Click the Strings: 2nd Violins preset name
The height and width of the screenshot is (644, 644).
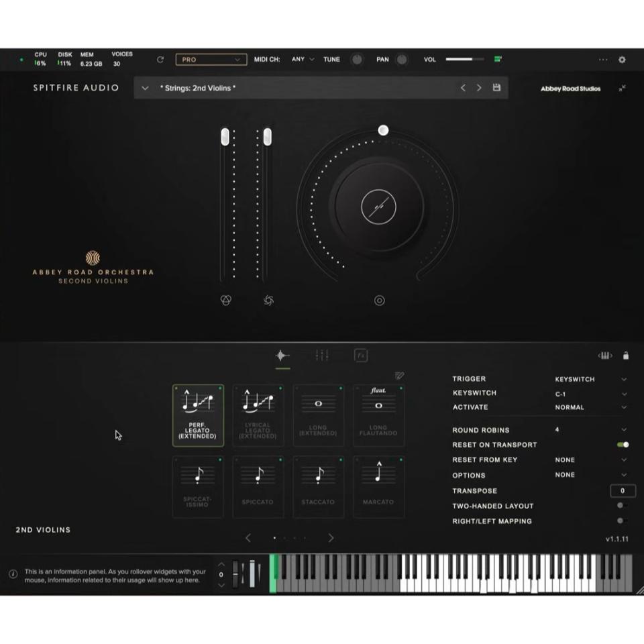pyautogui.click(x=197, y=88)
